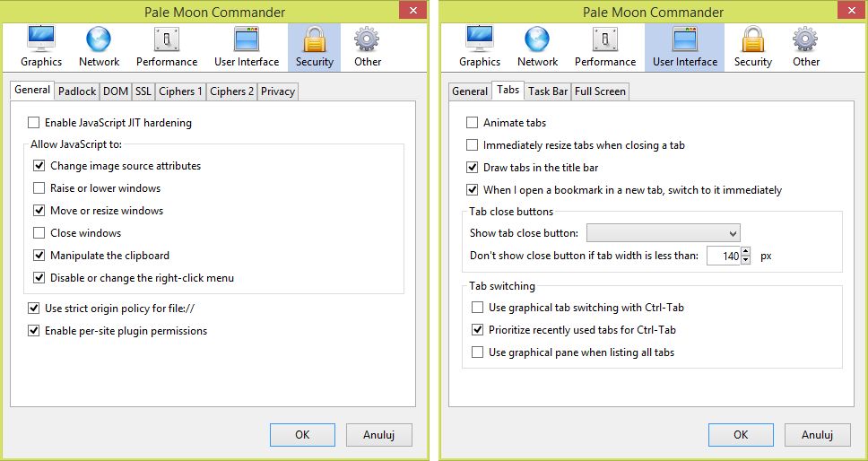The image size is (868, 461).
Task: Uncheck Prioritize recently used tabs
Action: tap(477, 330)
